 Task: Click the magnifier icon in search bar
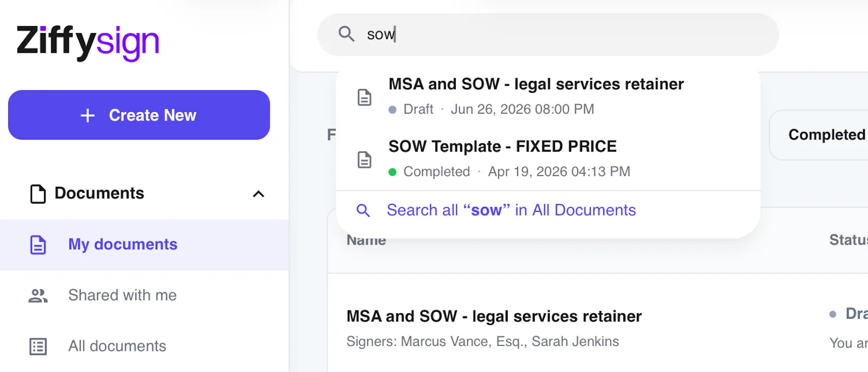[x=347, y=34]
